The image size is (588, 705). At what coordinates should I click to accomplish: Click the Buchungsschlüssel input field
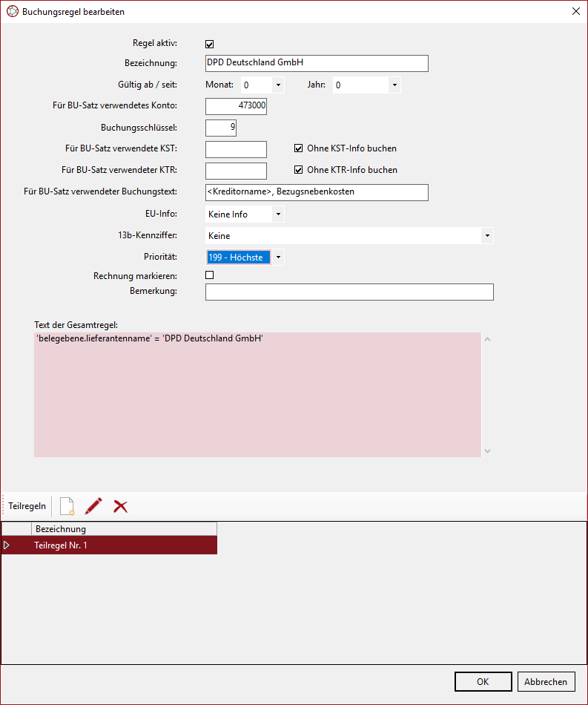point(220,128)
